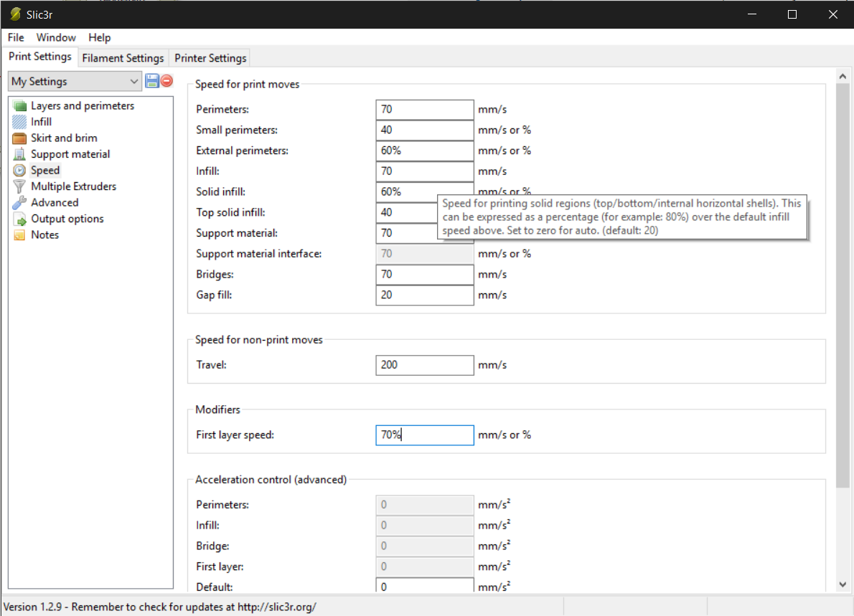Click the Notes icon in sidebar

19,235
